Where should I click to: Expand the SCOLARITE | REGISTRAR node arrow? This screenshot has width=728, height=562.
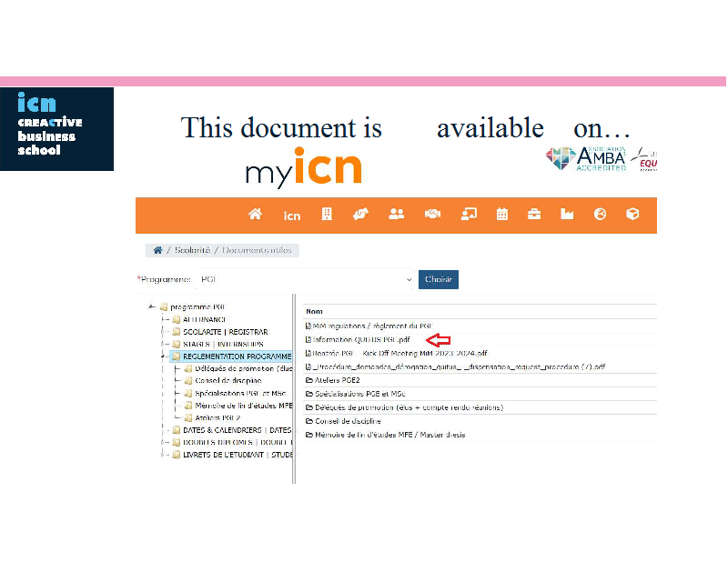pos(164,332)
